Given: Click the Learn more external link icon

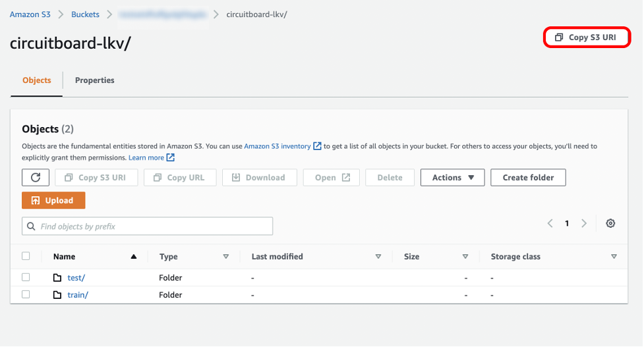Looking at the screenshot, I should click(x=171, y=157).
